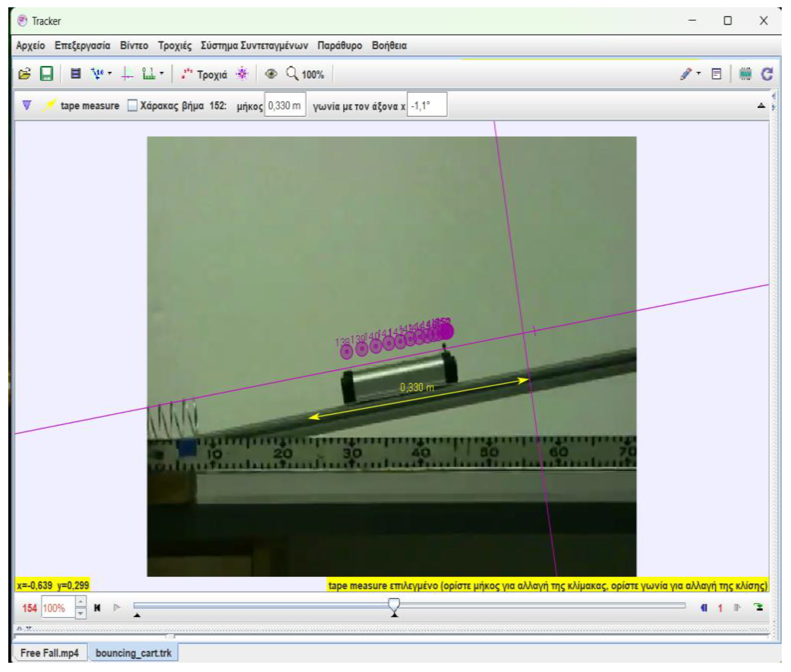Open tape measure ruler tools dropdown
The width and height of the screenshot is (791, 672).
click(162, 73)
